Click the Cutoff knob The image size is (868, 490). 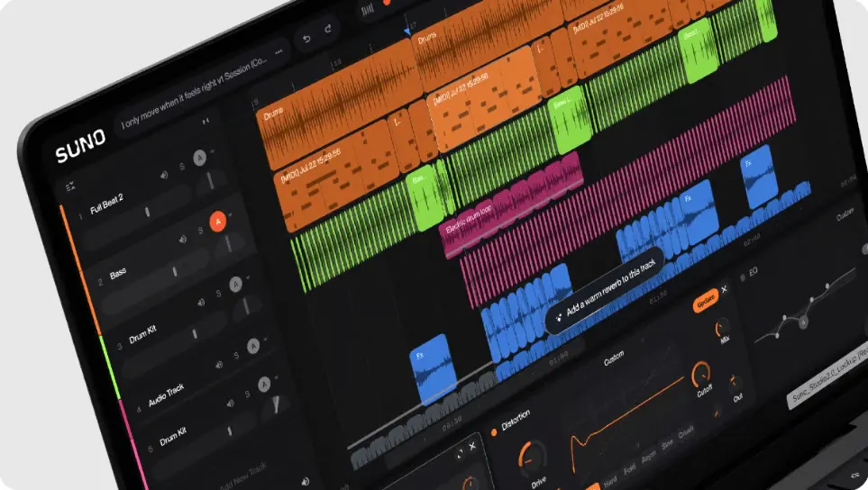click(701, 373)
